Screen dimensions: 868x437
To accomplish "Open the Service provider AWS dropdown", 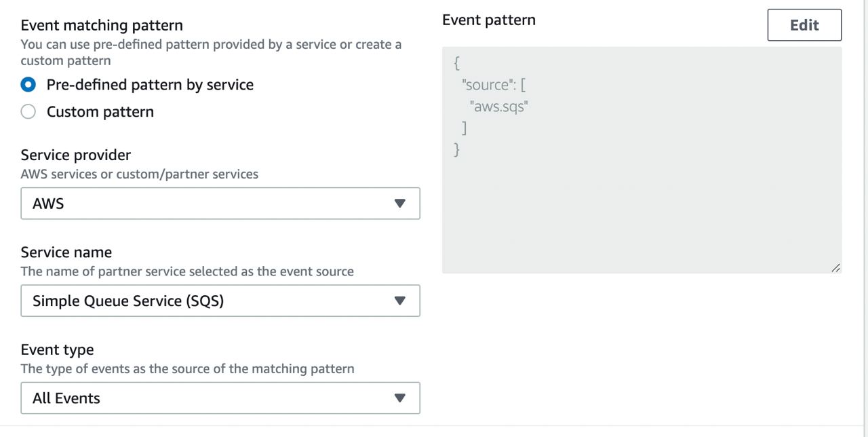I will [220, 204].
